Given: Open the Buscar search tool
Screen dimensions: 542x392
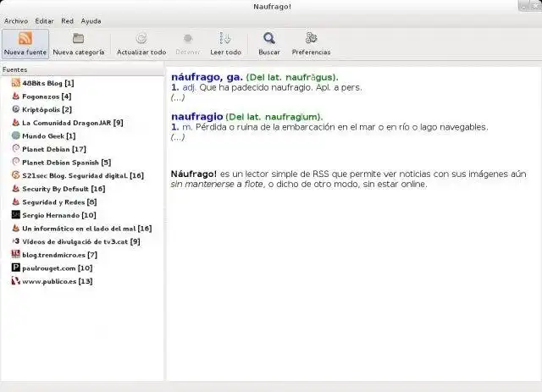Looking at the screenshot, I should coord(269,44).
